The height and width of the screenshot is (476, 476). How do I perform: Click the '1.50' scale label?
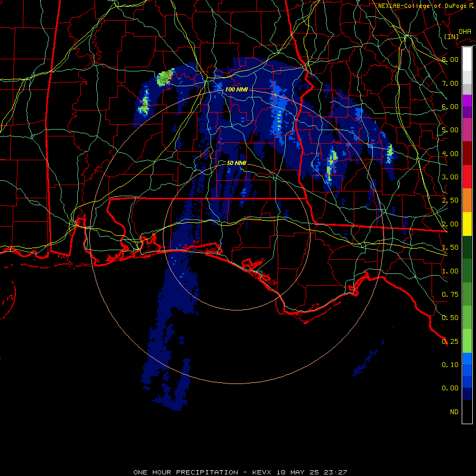450,248
